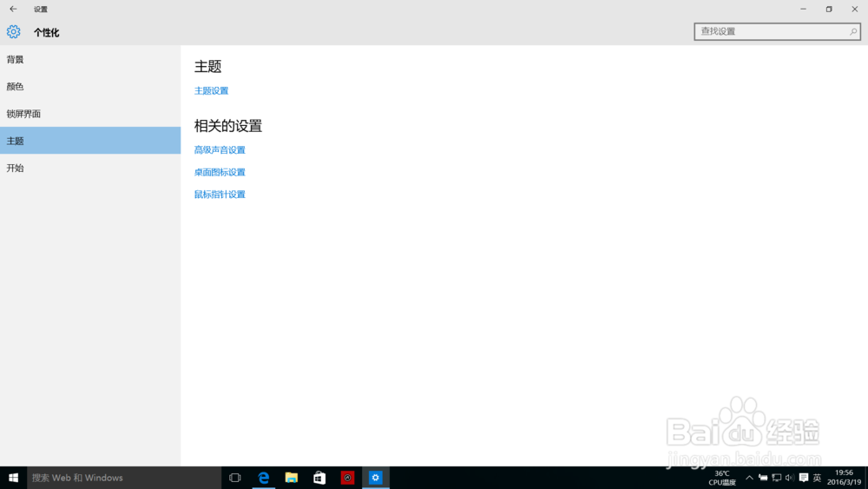
Task: Close the Settings window
Action: coord(855,9)
